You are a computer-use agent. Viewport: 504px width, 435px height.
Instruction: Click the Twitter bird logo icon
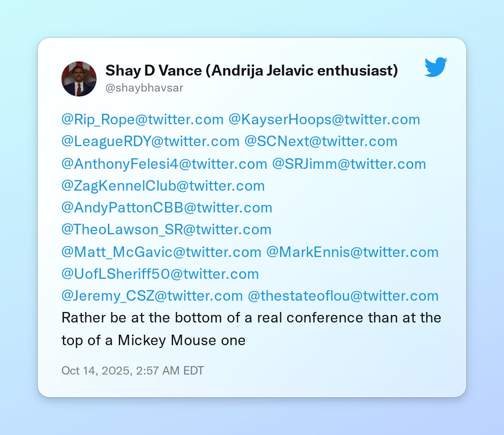[436, 68]
